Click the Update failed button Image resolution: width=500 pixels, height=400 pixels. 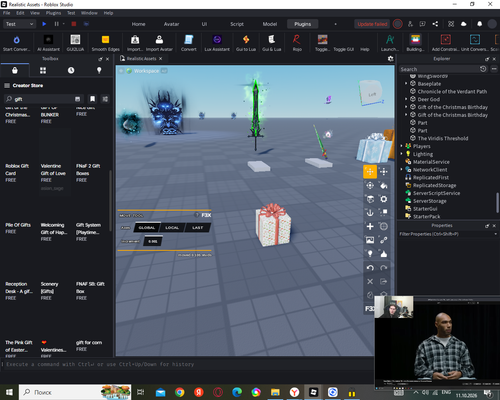pos(372,24)
